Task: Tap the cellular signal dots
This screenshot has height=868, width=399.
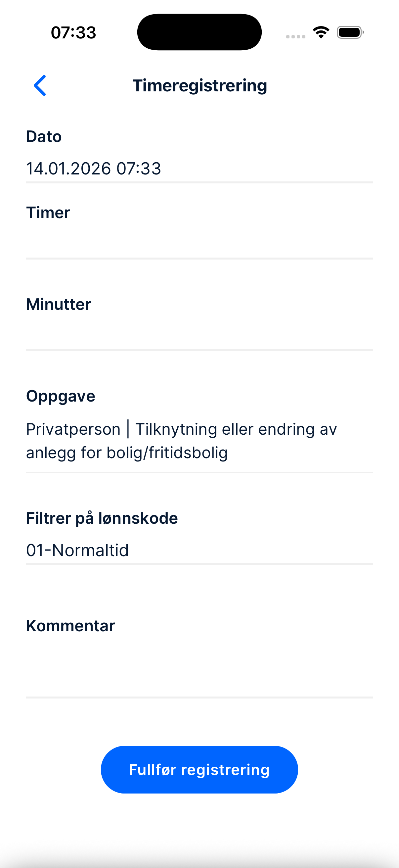Action: (295, 36)
